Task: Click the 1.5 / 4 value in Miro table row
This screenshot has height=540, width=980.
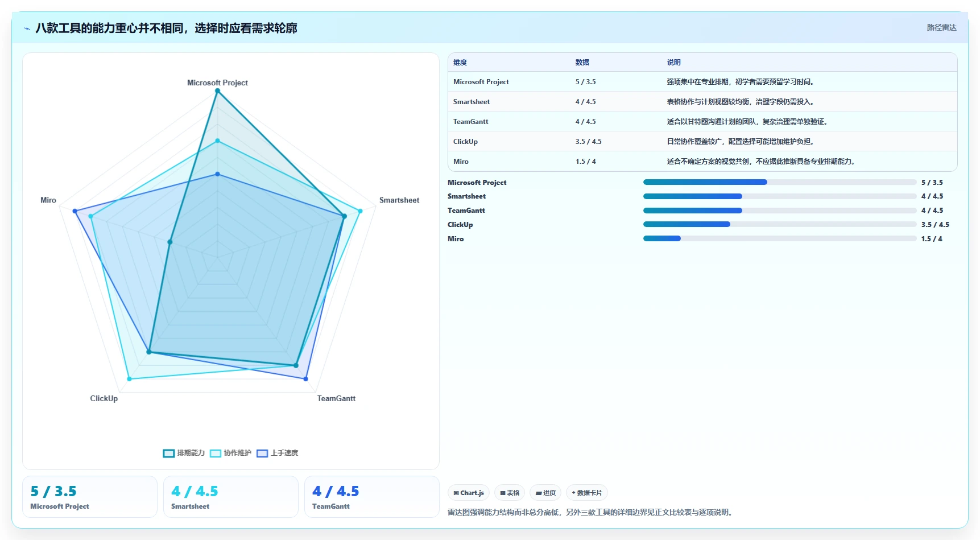Action: (x=585, y=162)
